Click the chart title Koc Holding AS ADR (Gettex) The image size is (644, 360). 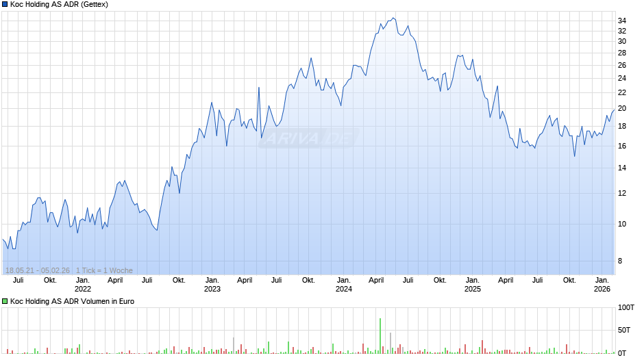point(59,5)
